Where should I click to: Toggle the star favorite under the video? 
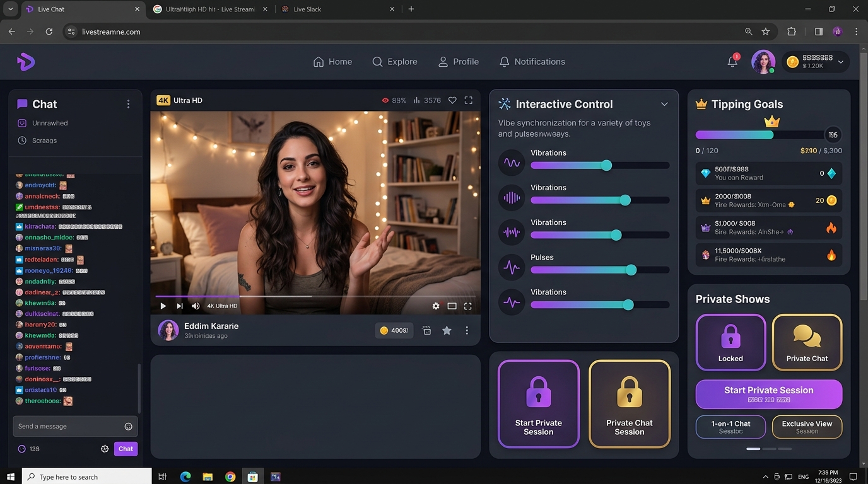tap(447, 330)
